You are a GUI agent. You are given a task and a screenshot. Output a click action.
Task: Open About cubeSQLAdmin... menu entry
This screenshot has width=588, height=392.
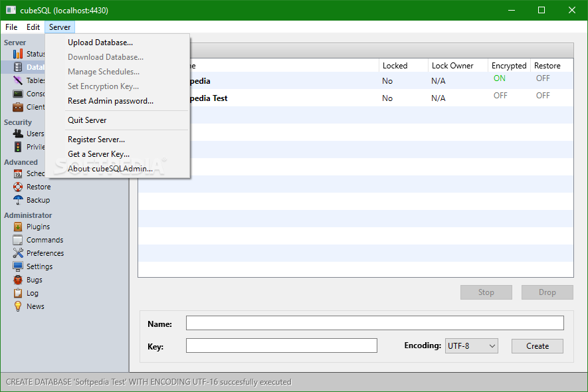click(x=118, y=169)
